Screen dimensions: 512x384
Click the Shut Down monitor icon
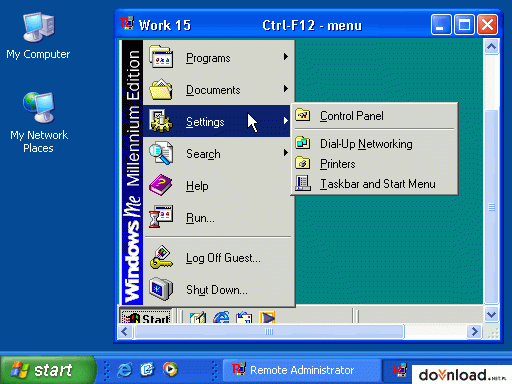(x=161, y=289)
